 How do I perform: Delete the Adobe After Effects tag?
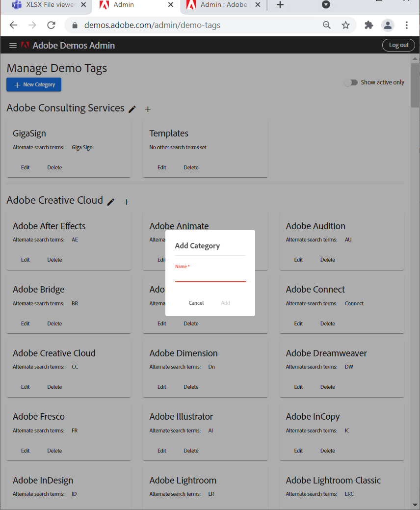click(x=54, y=260)
